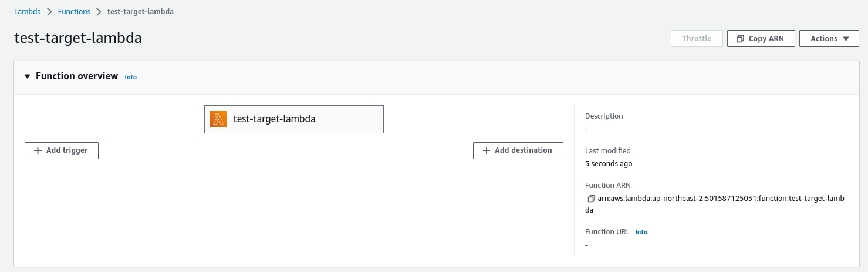Click the Add destination button

[x=518, y=150]
